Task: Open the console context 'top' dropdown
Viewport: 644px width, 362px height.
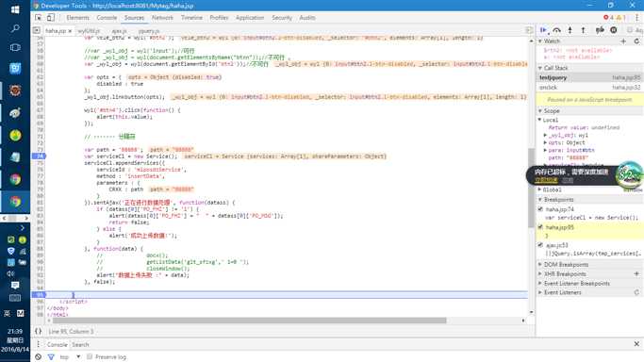Action: [70, 356]
